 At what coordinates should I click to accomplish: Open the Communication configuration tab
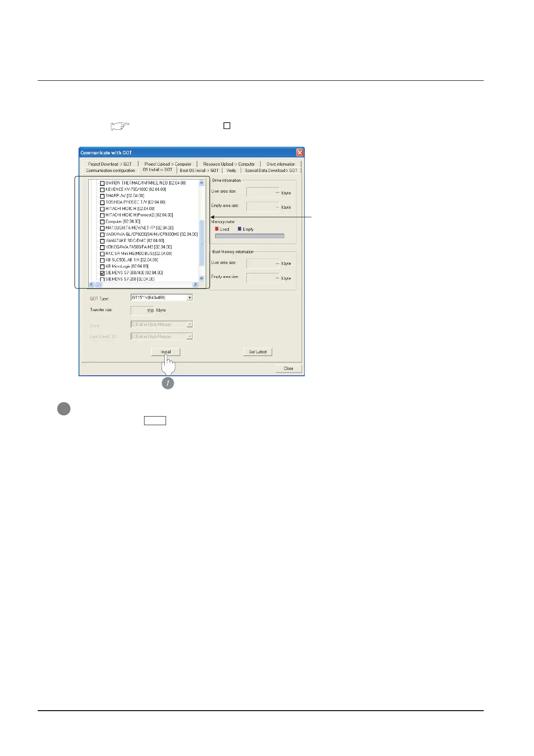point(110,171)
